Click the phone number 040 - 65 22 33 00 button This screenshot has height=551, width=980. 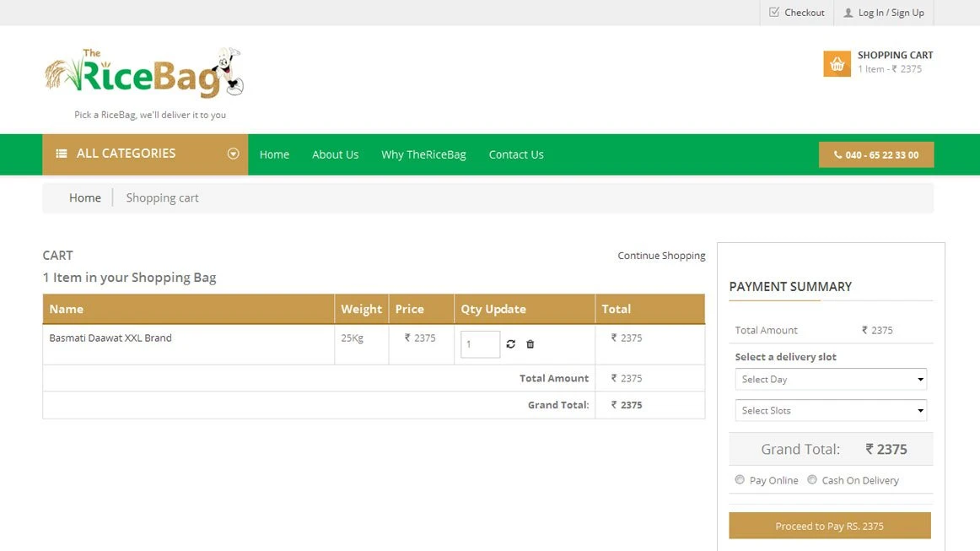pyautogui.click(x=876, y=155)
